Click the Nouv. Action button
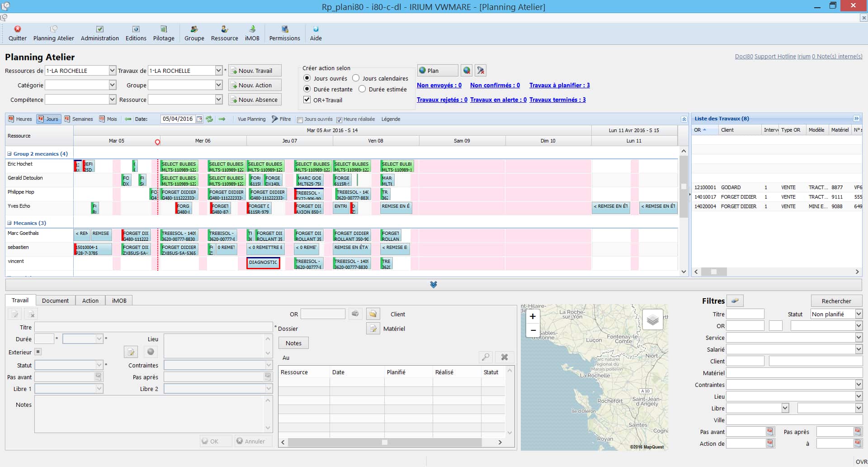868x467 pixels. point(255,85)
